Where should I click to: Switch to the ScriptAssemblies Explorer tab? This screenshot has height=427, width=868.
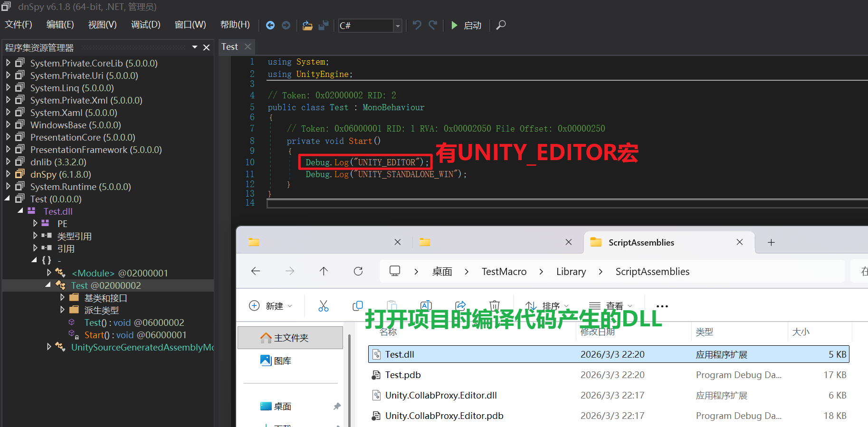pos(641,242)
